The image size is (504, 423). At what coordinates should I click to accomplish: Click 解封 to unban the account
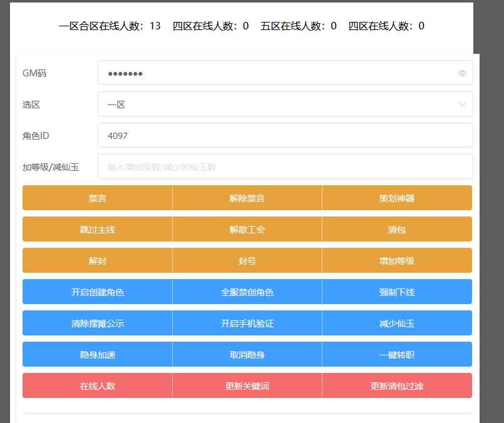coord(97,260)
